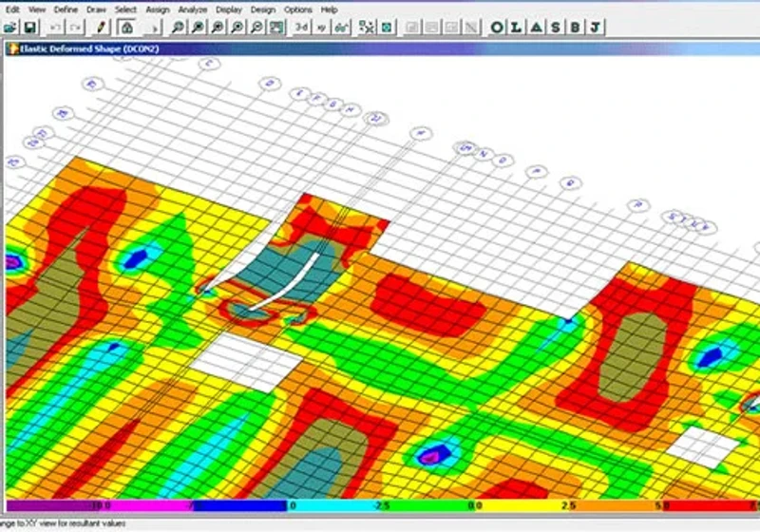This screenshot has height=532, width=760.
Task: Click the shrink elements square icon
Action: pos(387,28)
